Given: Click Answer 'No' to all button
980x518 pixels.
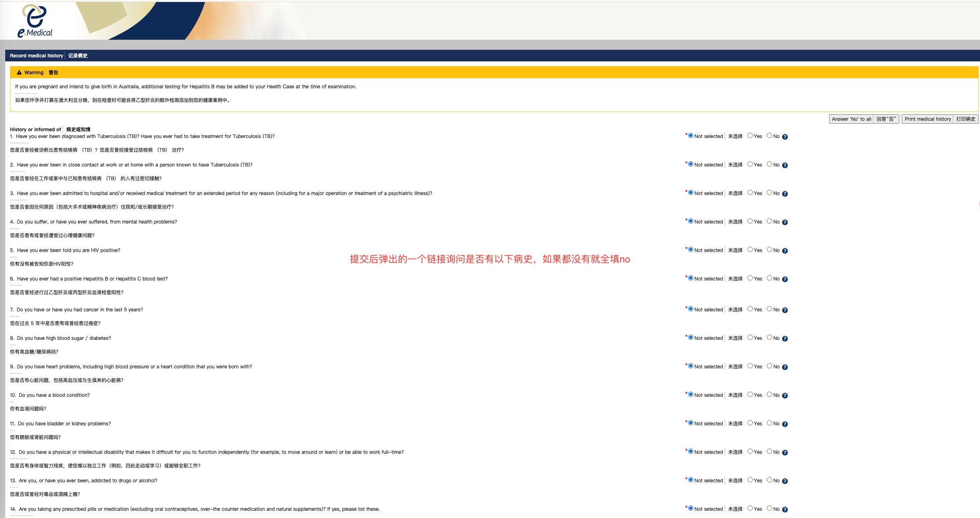Looking at the screenshot, I should [x=864, y=119].
